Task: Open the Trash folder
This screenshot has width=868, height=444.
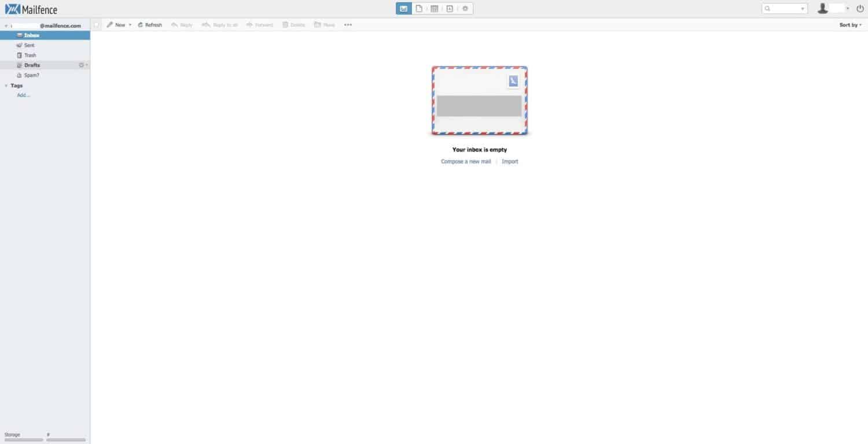Action: tap(30, 55)
